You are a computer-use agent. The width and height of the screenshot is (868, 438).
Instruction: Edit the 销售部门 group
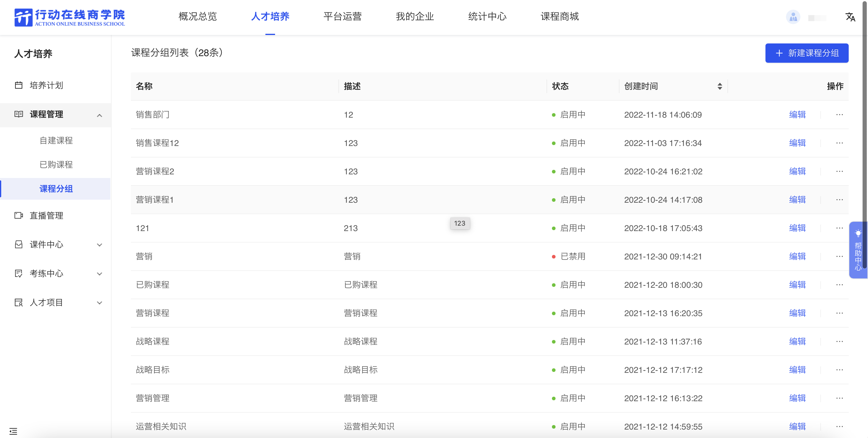tap(797, 115)
